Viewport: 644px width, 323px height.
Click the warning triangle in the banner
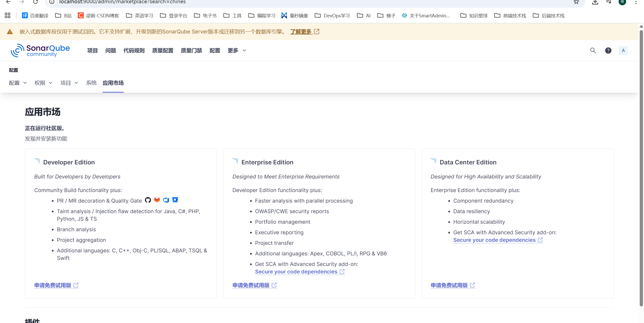click(x=10, y=32)
